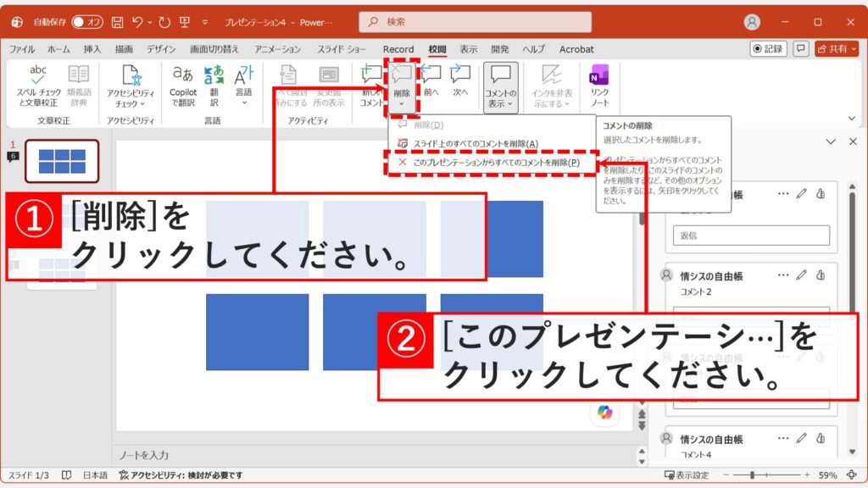This screenshot has height=488, width=868.
Task: Choose このプレゼンテーションからすべてのコメントを削除(P)
Action: tap(492, 163)
